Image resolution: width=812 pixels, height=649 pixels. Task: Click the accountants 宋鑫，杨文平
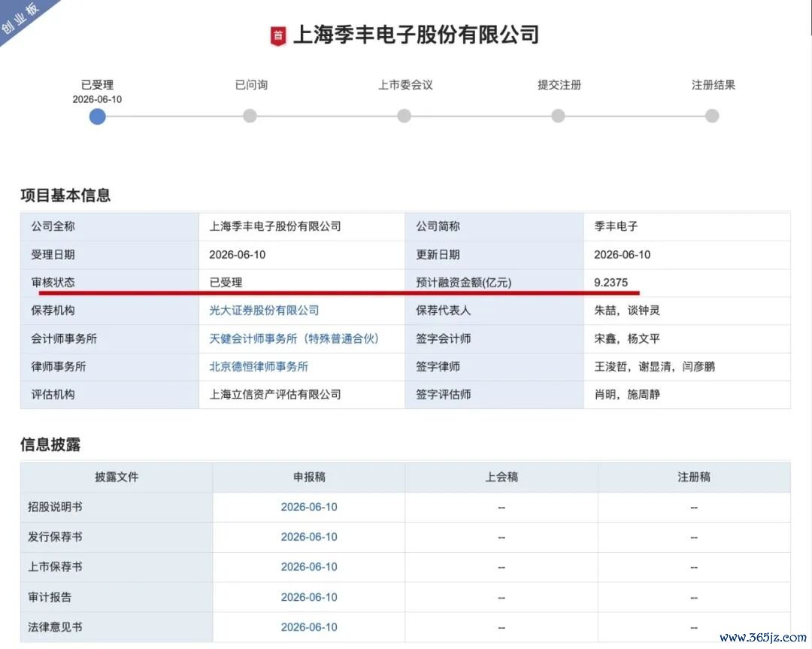click(x=627, y=338)
